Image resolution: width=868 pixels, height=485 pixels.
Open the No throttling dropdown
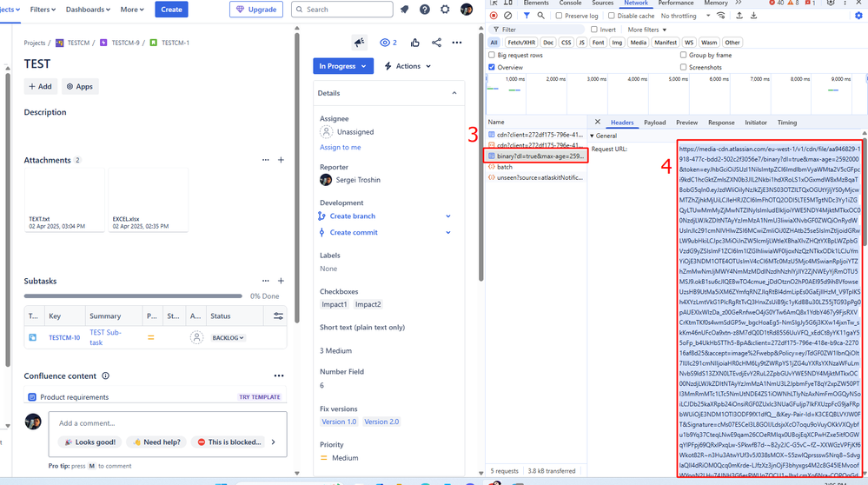pos(686,16)
